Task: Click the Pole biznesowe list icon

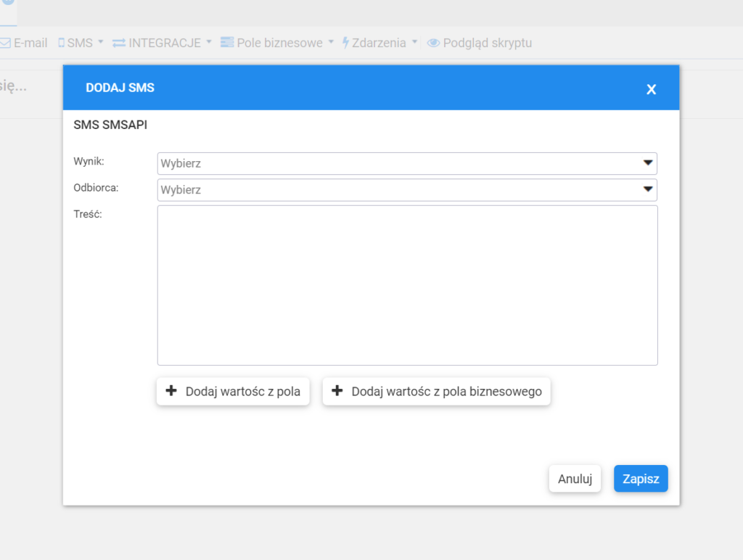Action: point(229,42)
